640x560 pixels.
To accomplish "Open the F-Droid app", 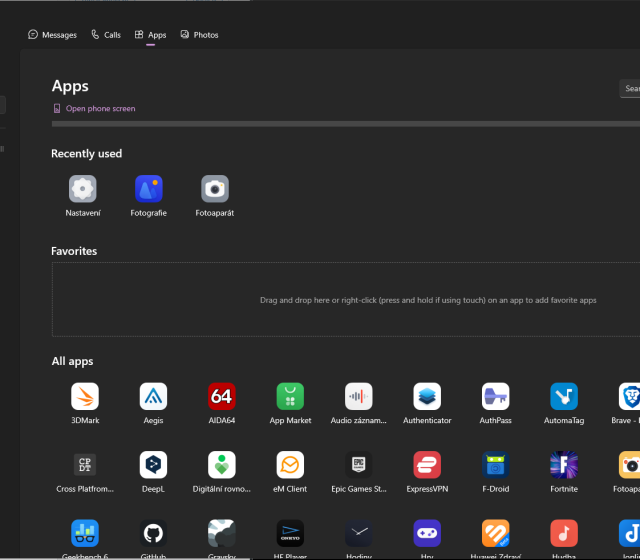I will tap(495, 465).
